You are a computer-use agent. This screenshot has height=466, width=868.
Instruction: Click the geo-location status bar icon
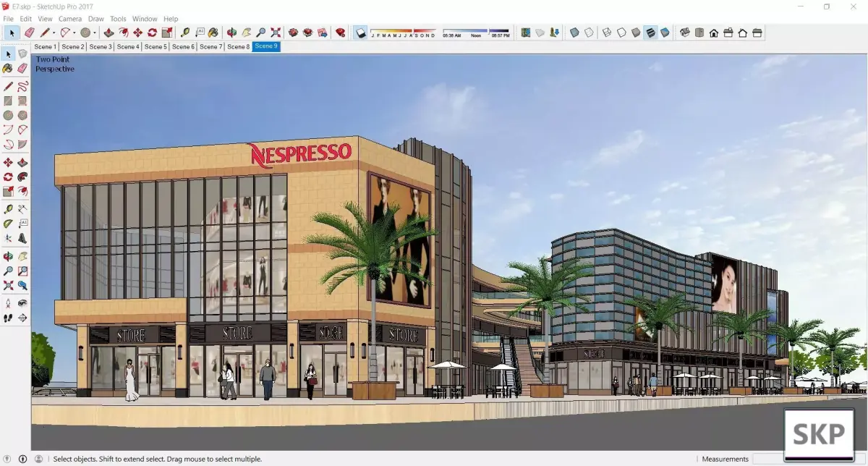tap(9, 459)
